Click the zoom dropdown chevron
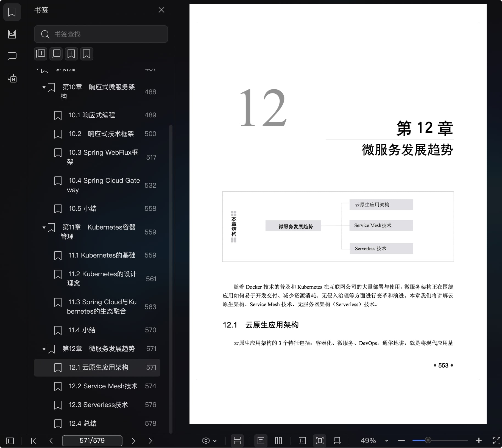This screenshot has height=448, width=502. click(x=387, y=441)
